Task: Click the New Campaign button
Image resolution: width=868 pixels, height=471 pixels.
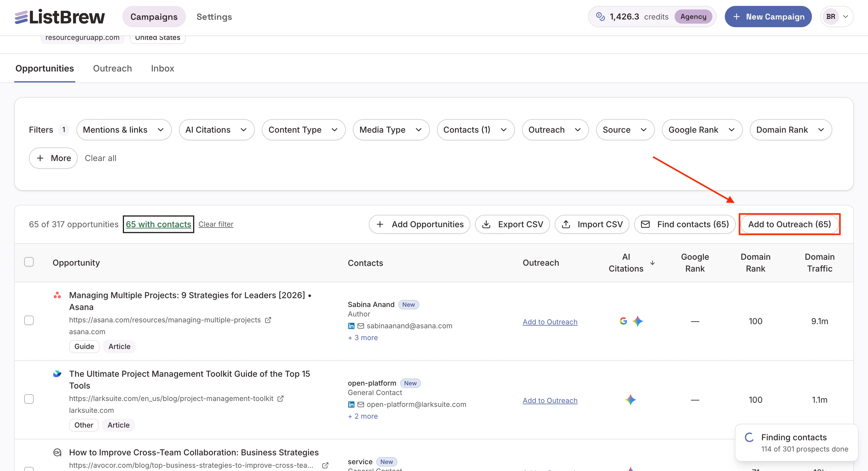Action: point(768,17)
